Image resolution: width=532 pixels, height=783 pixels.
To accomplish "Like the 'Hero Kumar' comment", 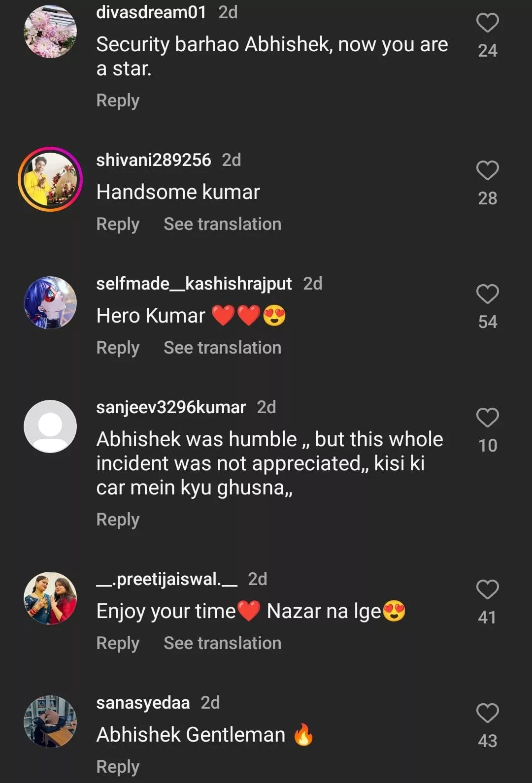I will [487, 294].
